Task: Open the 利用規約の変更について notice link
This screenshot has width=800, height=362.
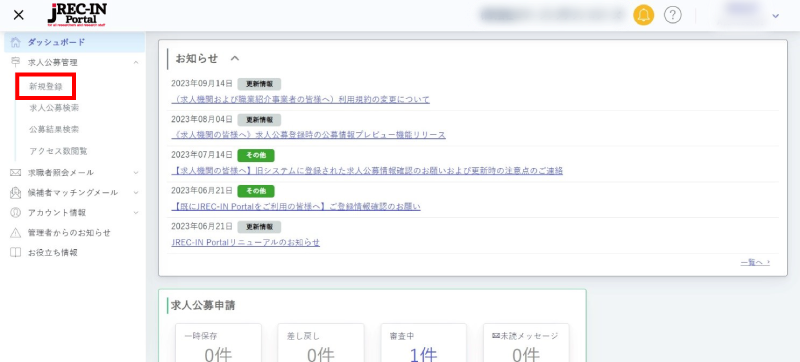Action: (x=301, y=99)
